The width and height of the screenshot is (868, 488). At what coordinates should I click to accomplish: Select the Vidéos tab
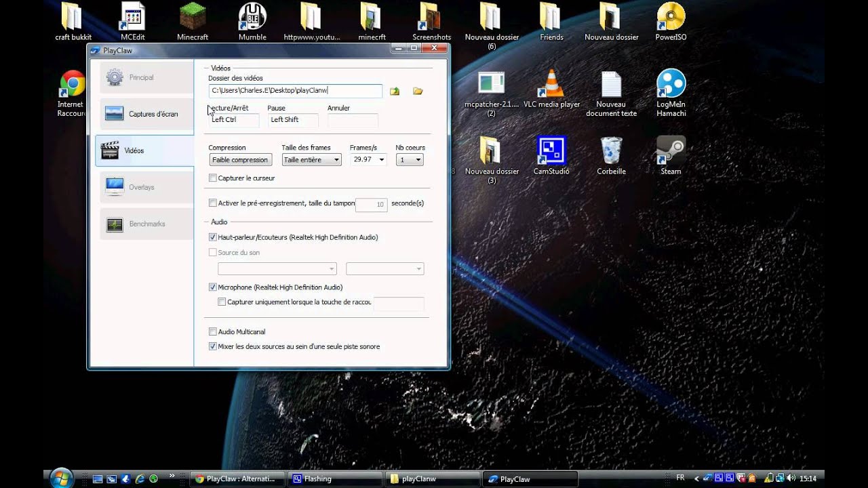pos(144,150)
